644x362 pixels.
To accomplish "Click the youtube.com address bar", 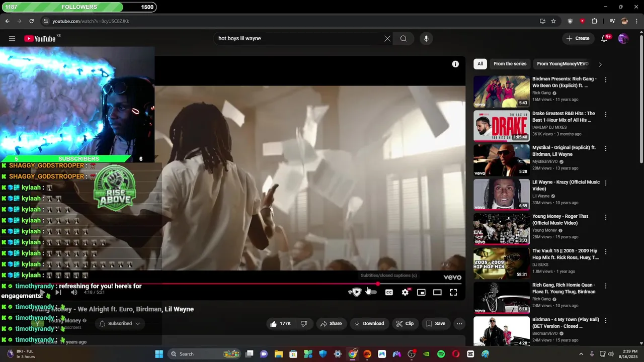I will pyautogui.click(x=287, y=21).
